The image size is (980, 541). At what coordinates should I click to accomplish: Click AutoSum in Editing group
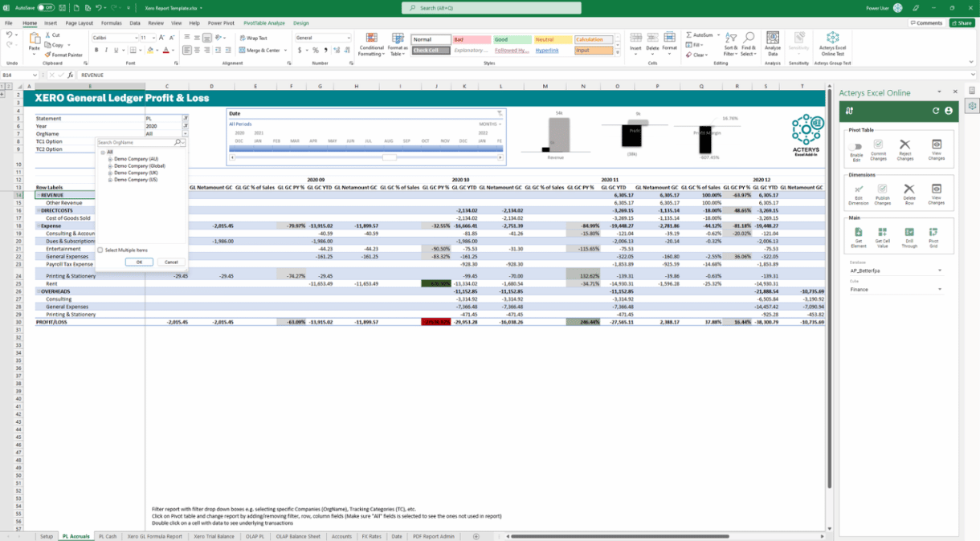700,35
